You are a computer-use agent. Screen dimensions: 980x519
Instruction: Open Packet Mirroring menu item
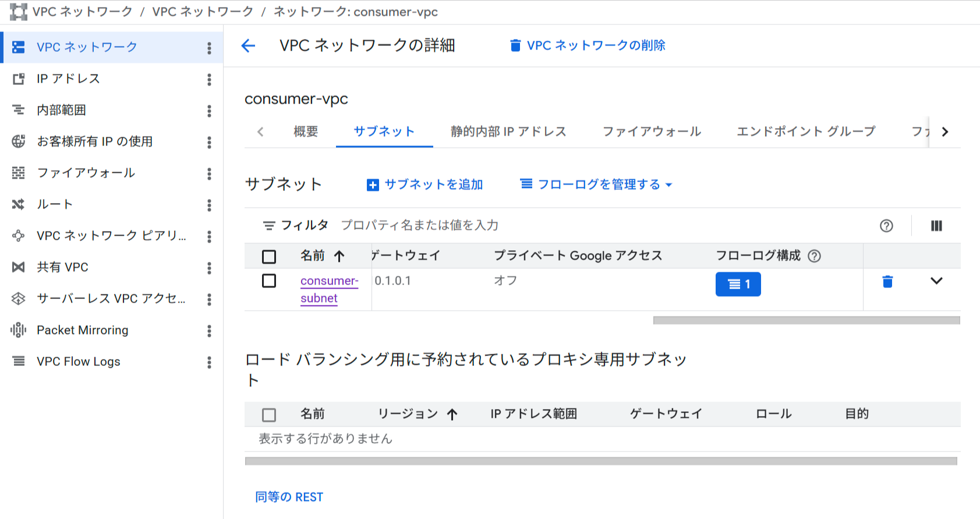tap(83, 330)
